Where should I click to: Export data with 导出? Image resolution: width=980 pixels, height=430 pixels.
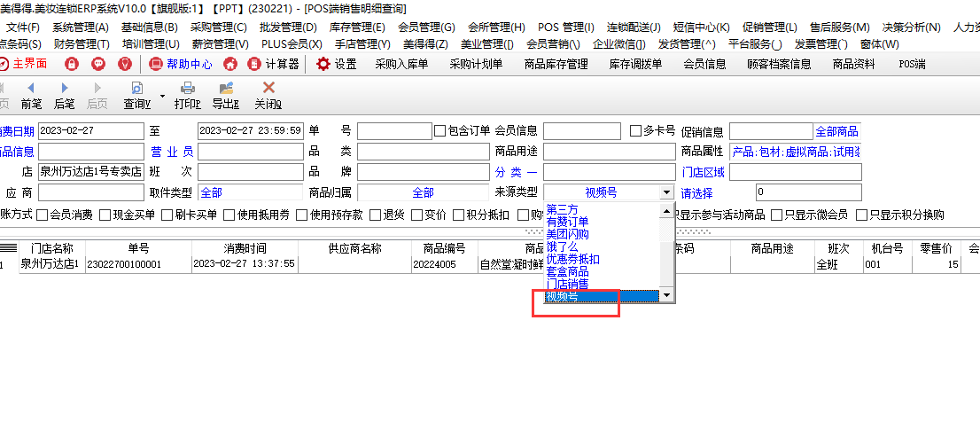pos(226,97)
